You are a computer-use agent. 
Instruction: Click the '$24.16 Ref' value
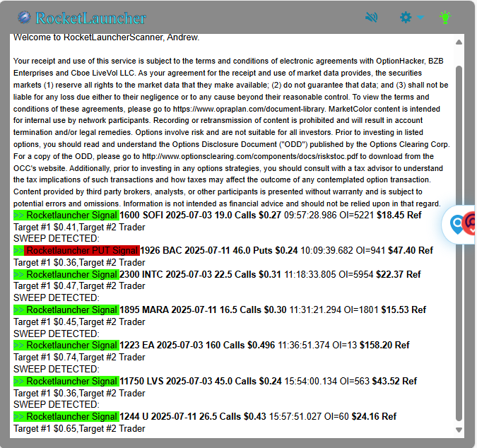374,416
